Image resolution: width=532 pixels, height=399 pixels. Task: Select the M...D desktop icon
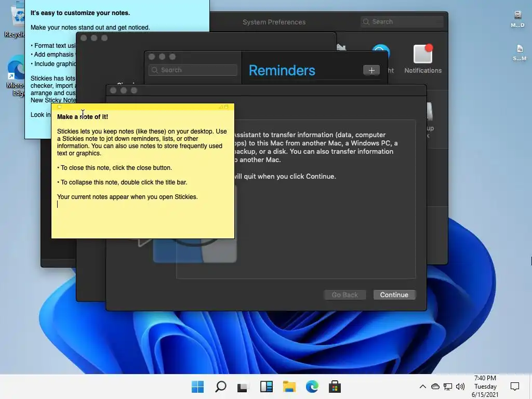pyautogui.click(x=517, y=19)
